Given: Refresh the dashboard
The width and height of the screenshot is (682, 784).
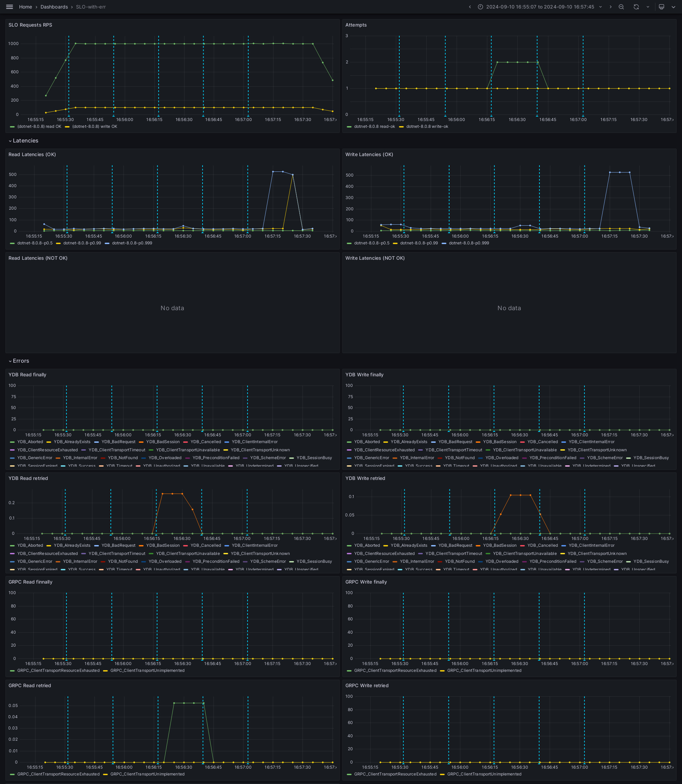Looking at the screenshot, I should pyautogui.click(x=636, y=7).
